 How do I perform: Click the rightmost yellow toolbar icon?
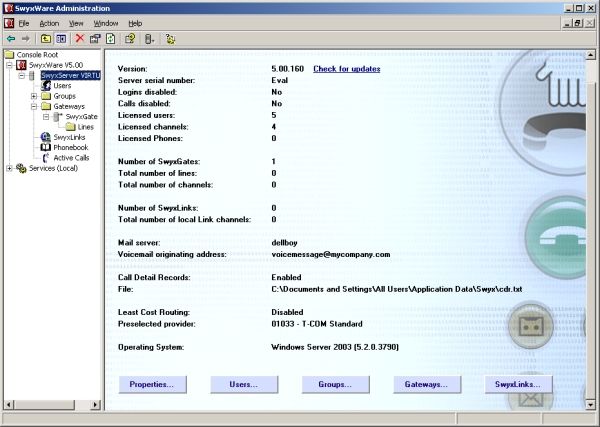(170, 39)
